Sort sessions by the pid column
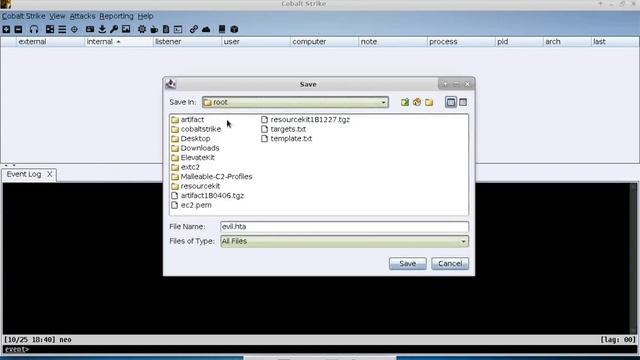640x360 pixels. click(x=519, y=42)
